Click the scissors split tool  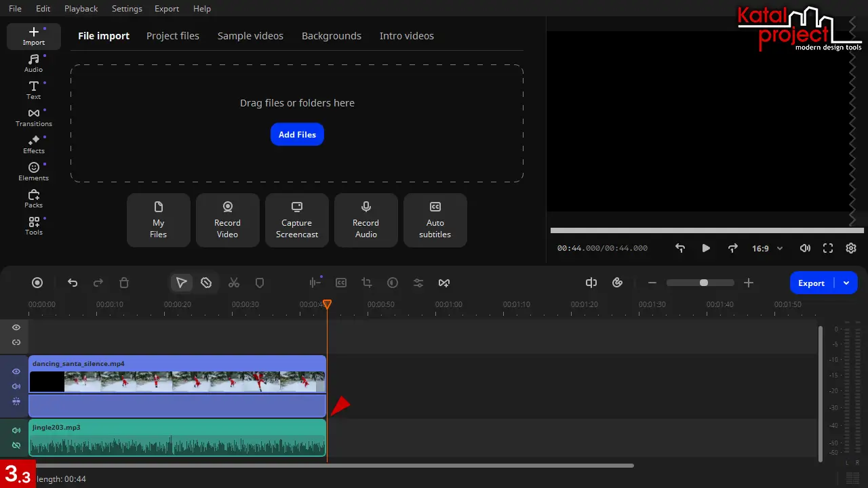click(x=234, y=283)
